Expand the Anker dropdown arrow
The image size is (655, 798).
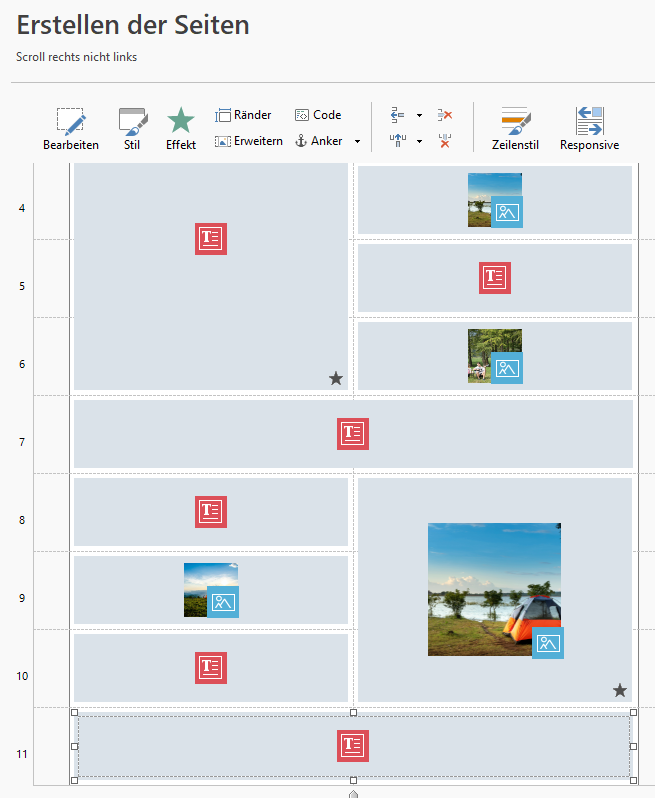tap(357, 142)
